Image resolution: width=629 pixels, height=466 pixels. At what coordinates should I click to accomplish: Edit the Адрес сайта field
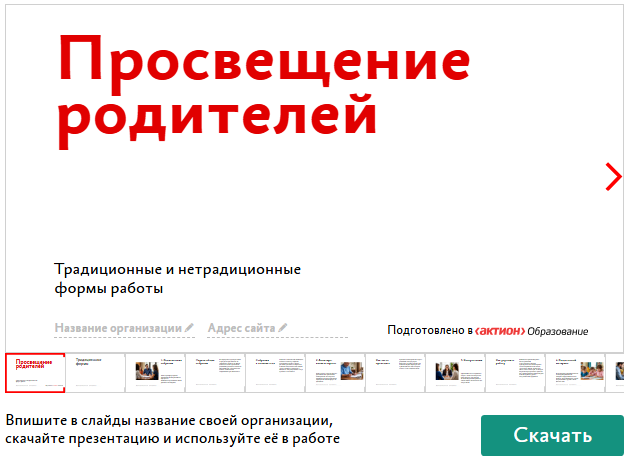coord(241,328)
